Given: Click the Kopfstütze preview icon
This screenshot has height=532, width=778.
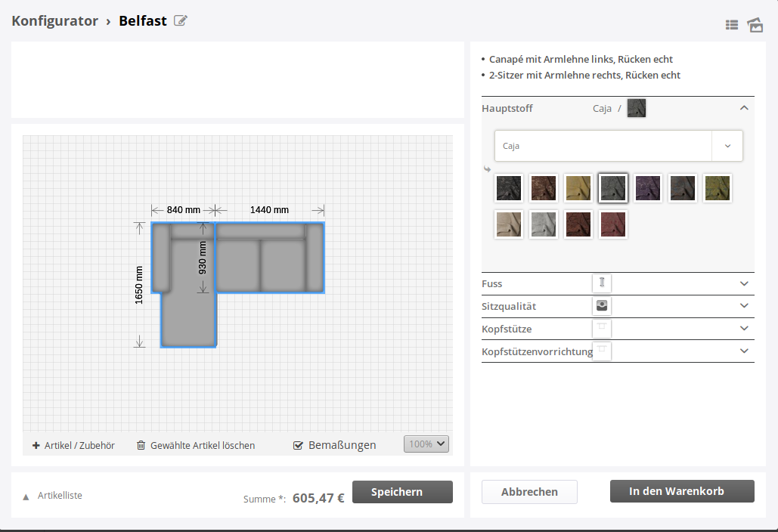Looking at the screenshot, I should tap(602, 329).
